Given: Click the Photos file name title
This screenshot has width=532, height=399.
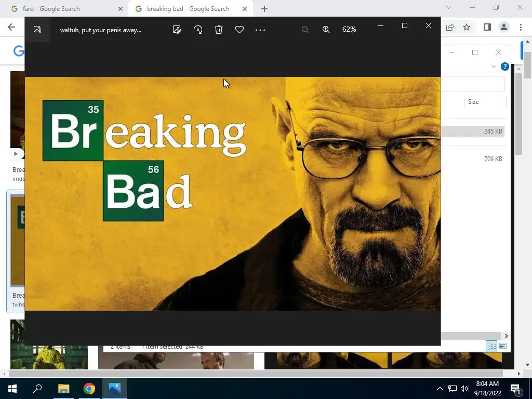Looking at the screenshot, I should tap(101, 30).
